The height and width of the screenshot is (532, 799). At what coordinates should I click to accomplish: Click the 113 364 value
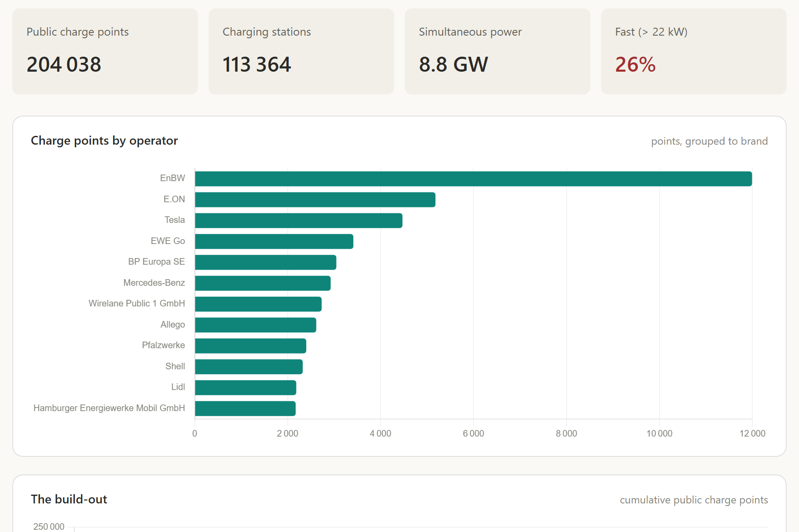point(257,65)
